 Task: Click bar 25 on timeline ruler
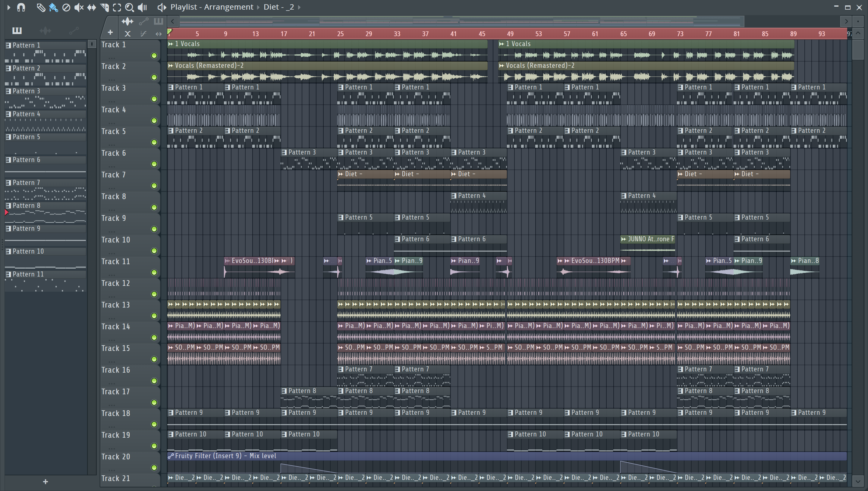[340, 34]
